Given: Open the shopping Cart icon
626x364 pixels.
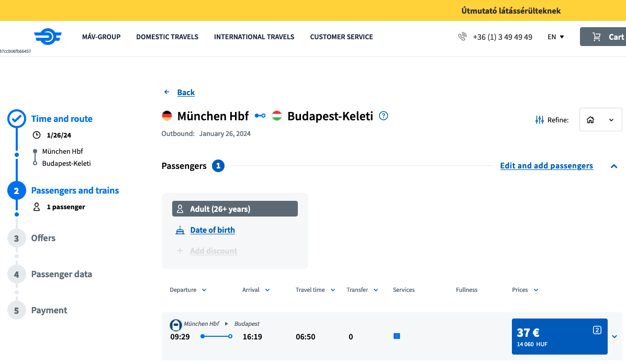Looking at the screenshot, I should 597,37.
